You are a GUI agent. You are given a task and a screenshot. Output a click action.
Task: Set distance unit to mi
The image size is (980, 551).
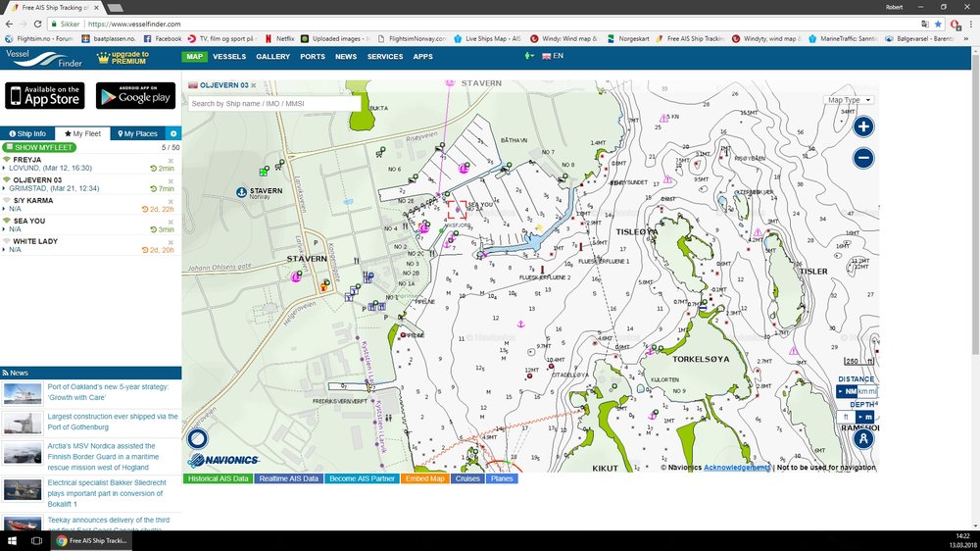(x=872, y=391)
